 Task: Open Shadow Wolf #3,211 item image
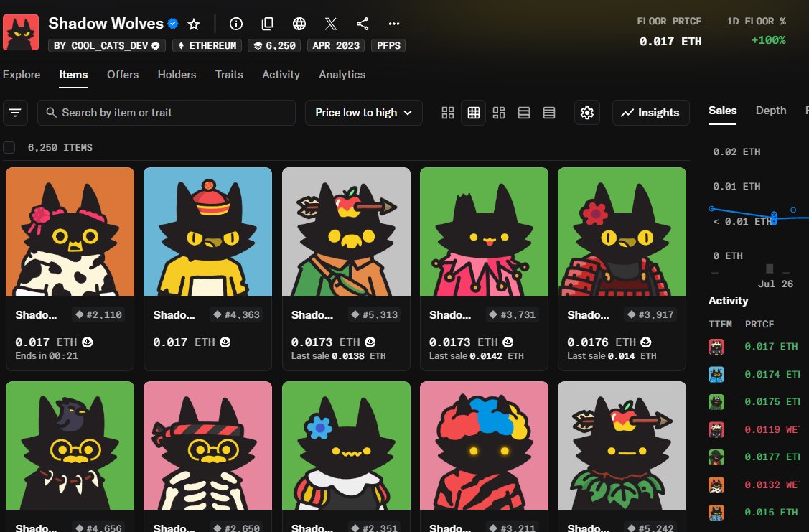coord(484,445)
